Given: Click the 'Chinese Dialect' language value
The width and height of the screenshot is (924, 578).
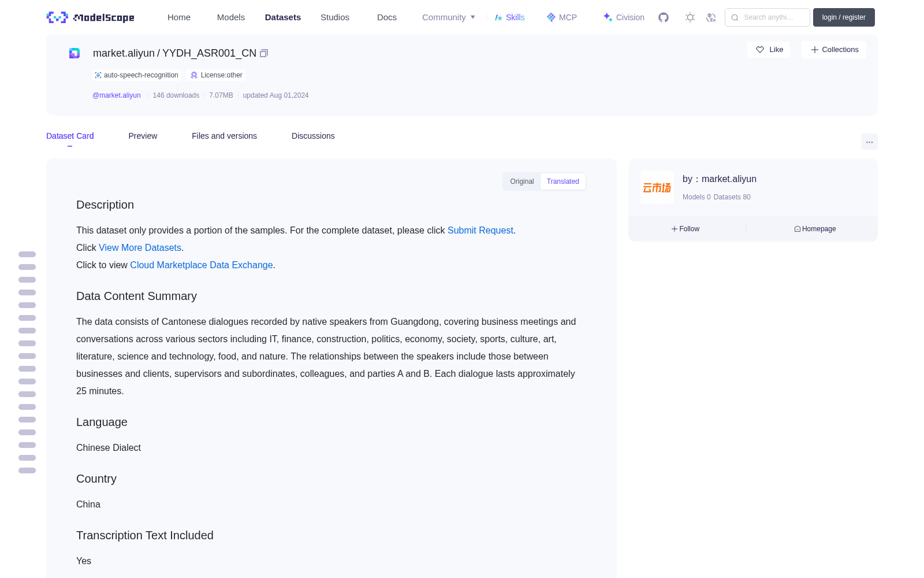Looking at the screenshot, I should click(109, 447).
